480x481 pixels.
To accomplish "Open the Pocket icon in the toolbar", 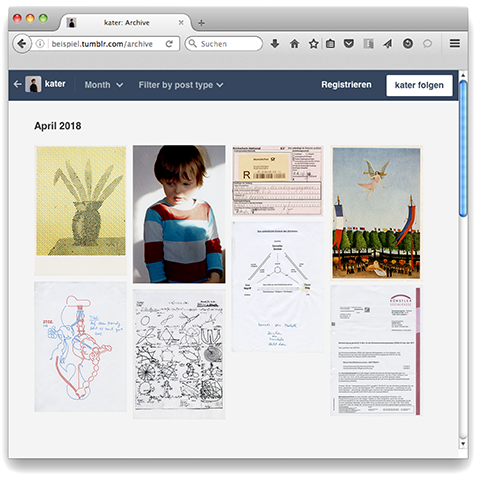I will (349, 43).
